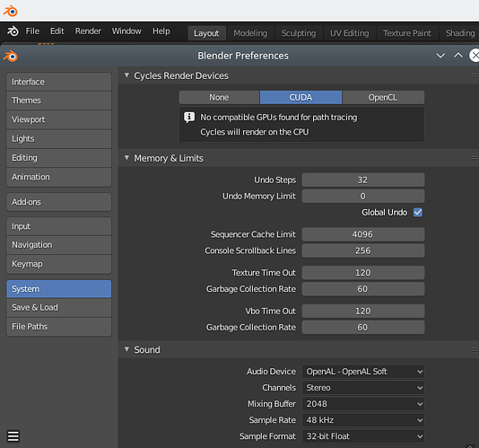Grab the drag handle of Cycles Render Devices panel
The image size is (479, 448).
pyautogui.click(x=475, y=75)
